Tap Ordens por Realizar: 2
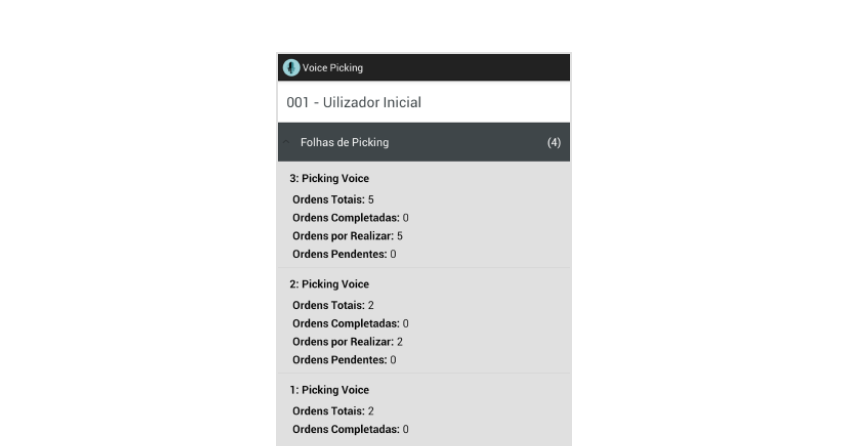Screen dimensions: 848x446 347,341
